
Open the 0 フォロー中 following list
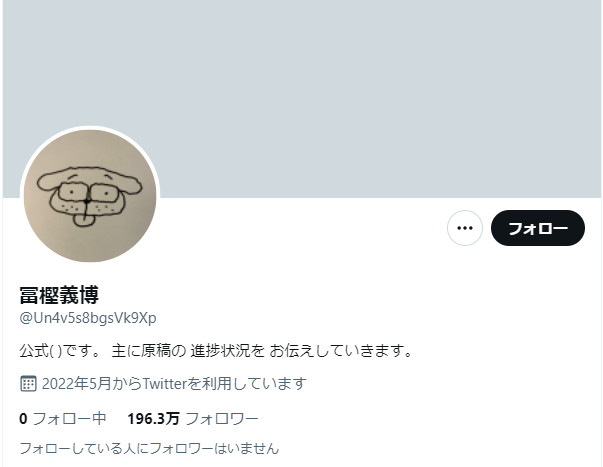[63, 419]
